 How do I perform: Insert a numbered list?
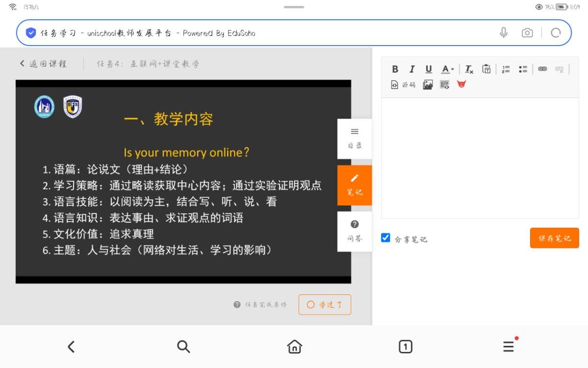[506, 69]
